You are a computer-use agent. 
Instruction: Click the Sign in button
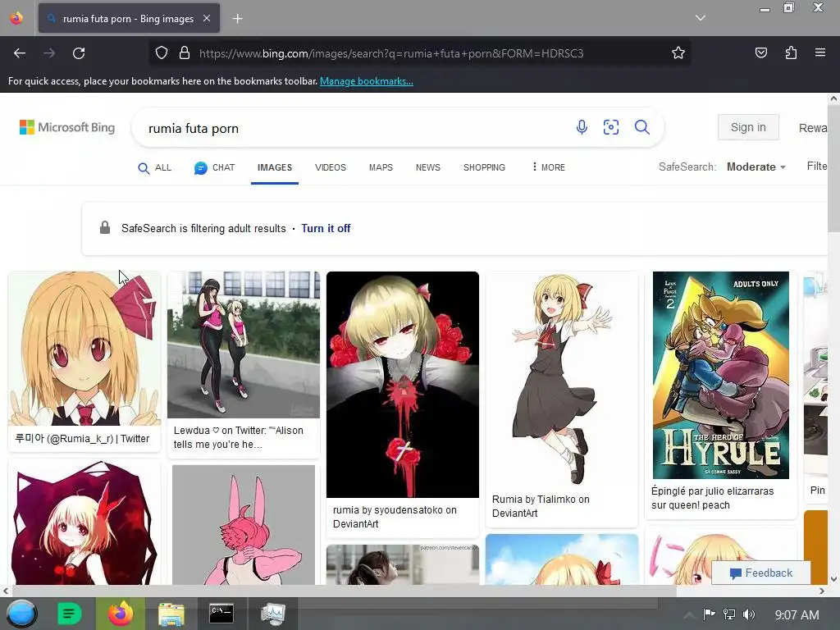click(748, 127)
